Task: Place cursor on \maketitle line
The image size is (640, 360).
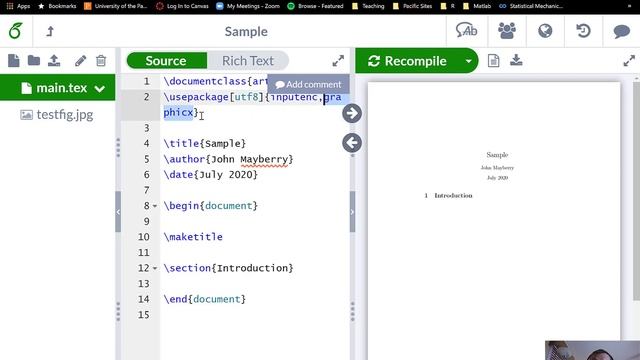Action: (193, 237)
